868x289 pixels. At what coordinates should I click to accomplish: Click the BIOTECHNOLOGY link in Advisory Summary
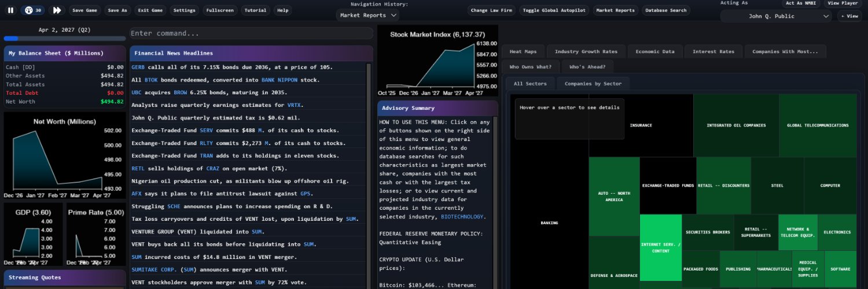pos(462,217)
